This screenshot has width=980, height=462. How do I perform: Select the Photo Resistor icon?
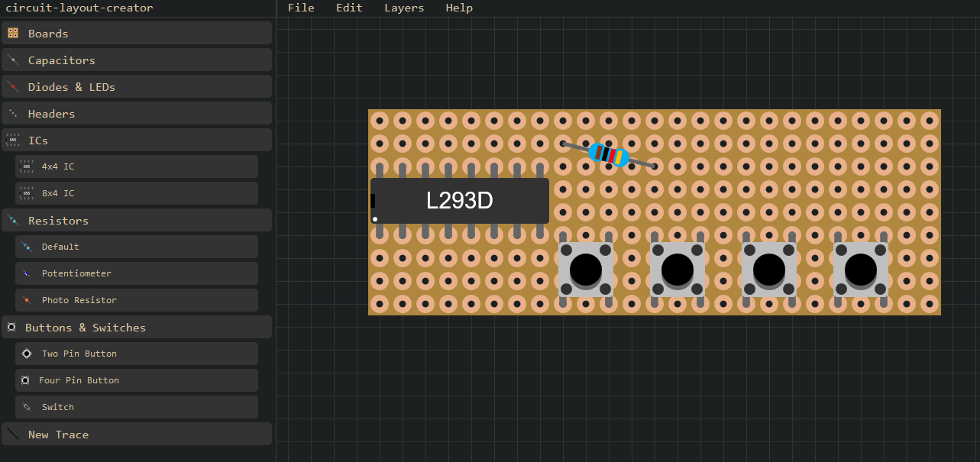pyautogui.click(x=27, y=300)
